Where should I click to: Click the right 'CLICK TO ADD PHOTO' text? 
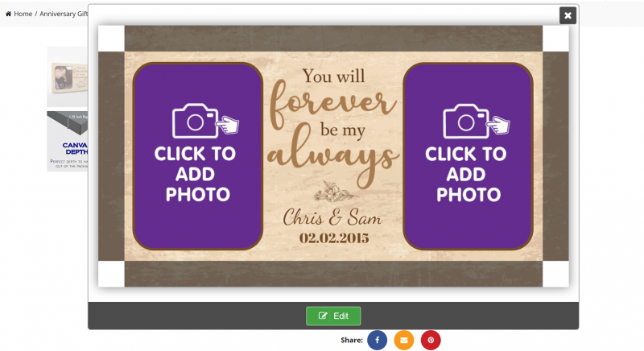pyautogui.click(x=467, y=174)
